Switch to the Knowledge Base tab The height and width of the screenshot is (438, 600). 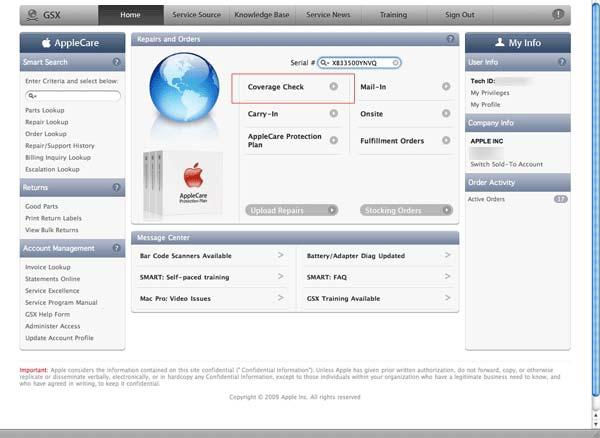coord(260,15)
